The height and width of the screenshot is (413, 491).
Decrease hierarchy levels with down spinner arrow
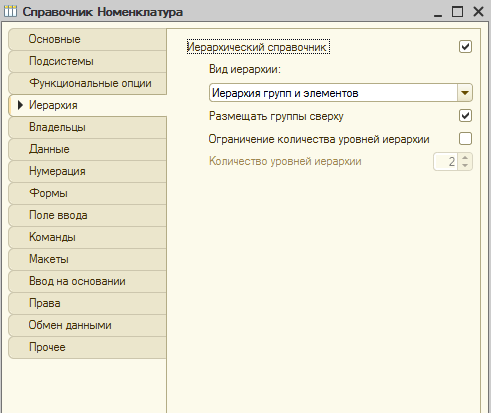pyautogui.click(x=465, y=166)
